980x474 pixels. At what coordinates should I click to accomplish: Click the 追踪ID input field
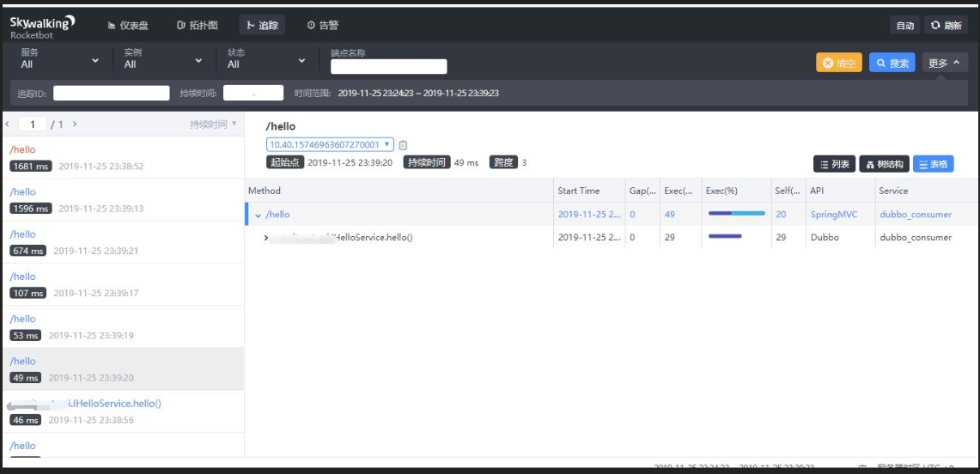[x=112, y=93]
